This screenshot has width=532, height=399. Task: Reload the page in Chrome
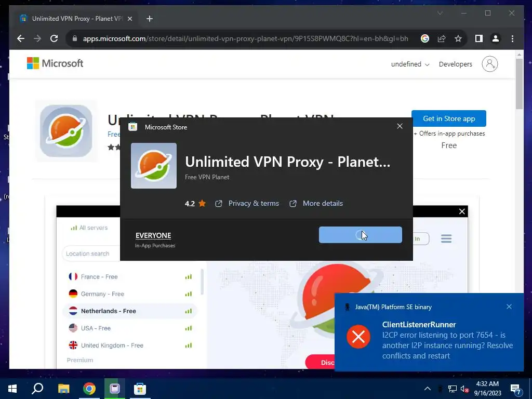click(54, 38)
